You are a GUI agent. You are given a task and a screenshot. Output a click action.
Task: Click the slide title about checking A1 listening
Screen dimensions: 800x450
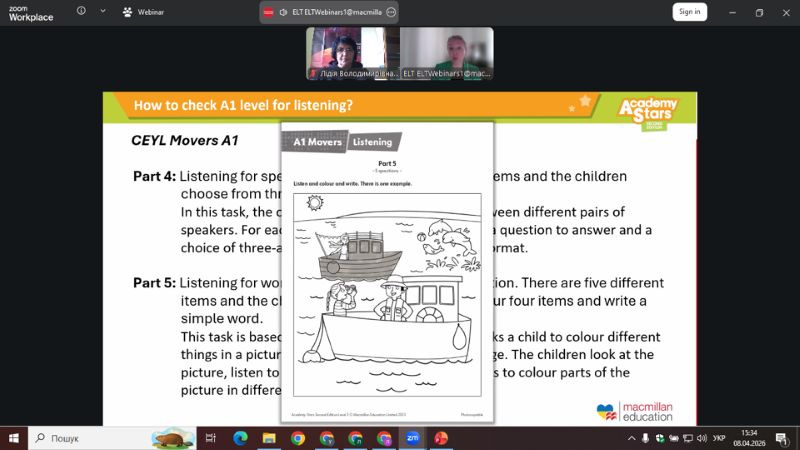coord(243,105)
